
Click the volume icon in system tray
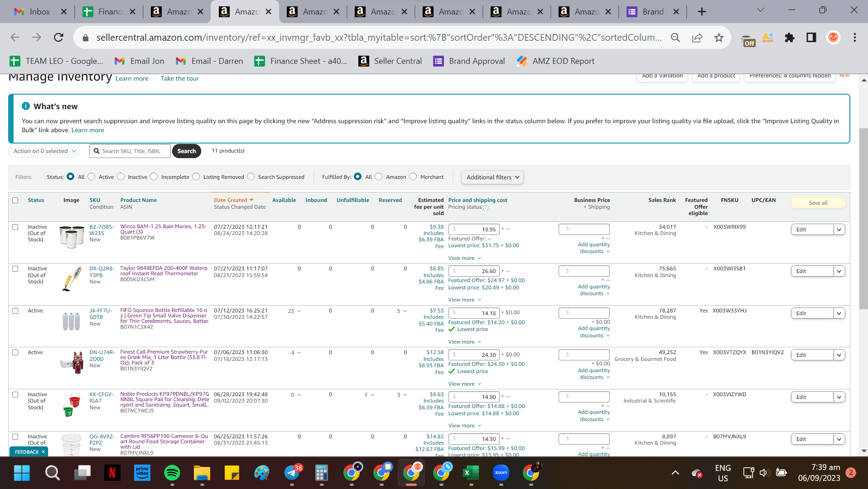click(x=764, y=473)
